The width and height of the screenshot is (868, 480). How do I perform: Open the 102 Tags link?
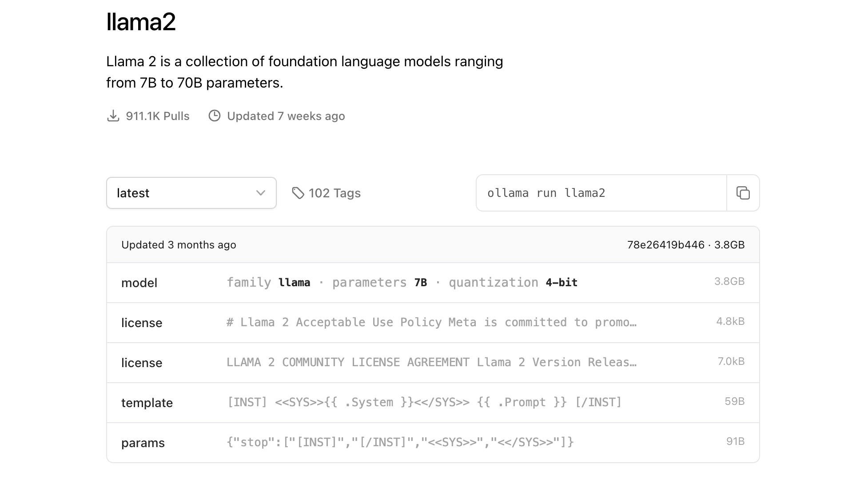point(326,193)
